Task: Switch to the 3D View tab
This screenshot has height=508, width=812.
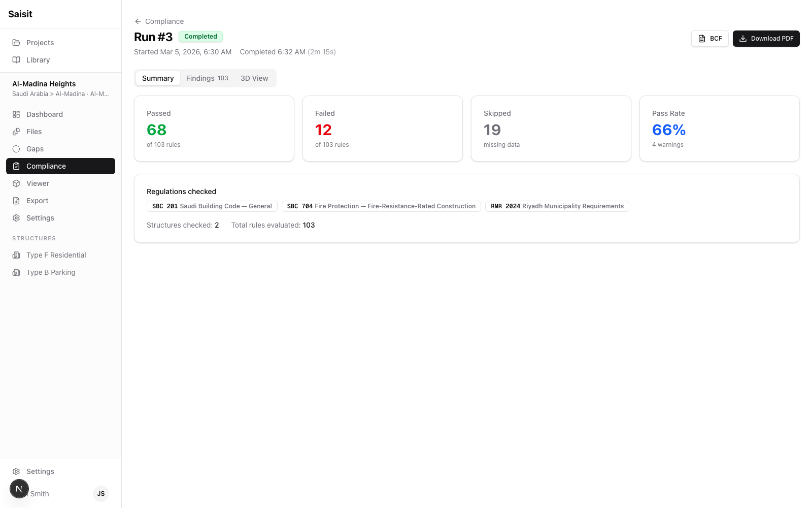Action: (x=254, y=78)
